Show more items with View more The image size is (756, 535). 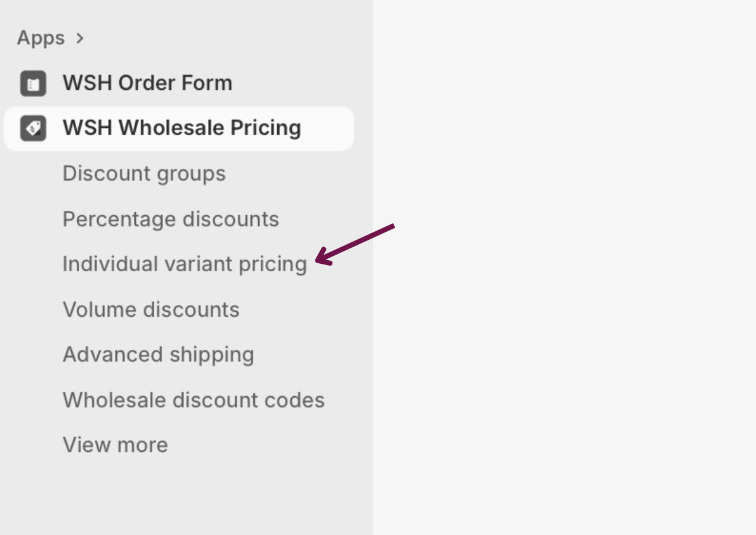click(x=115, y=445)
